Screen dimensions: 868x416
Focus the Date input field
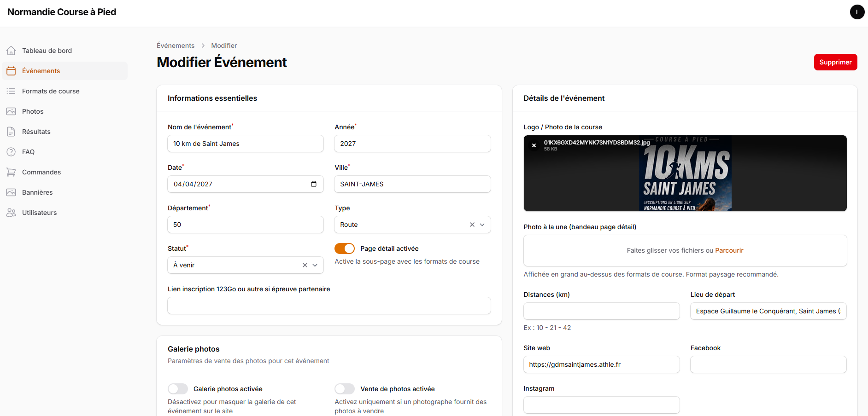[x=246, y=184]
